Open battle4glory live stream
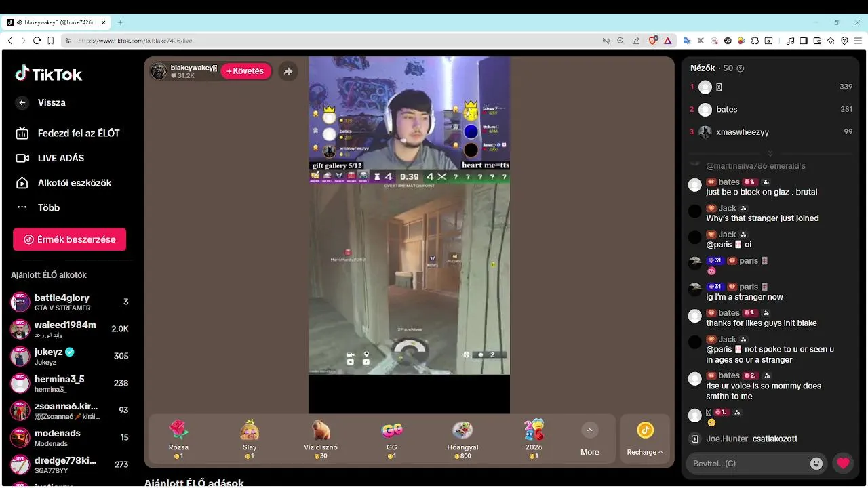Screen dimensions: 868x488 click(x=69, y=302)
